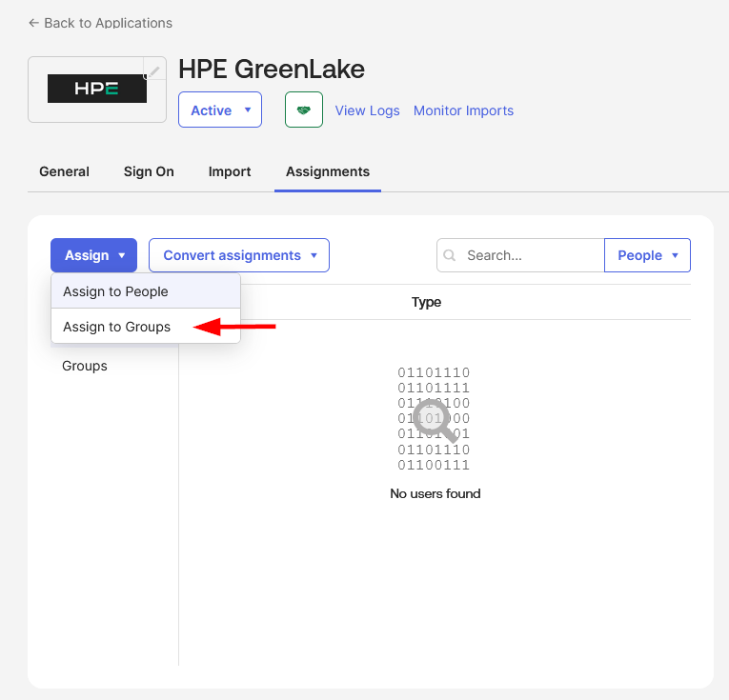Open the Sign On tab
Image resolution: width=729 pixels, height=700 pixels.
[149, 171]
